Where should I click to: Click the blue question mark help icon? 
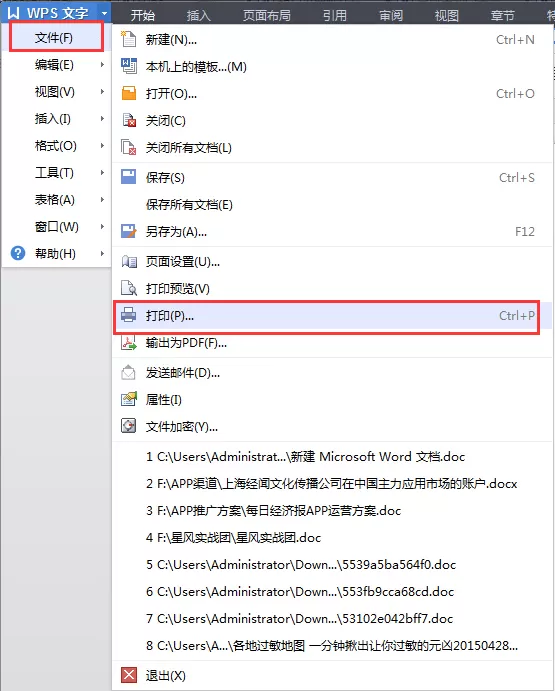(18, 253)
